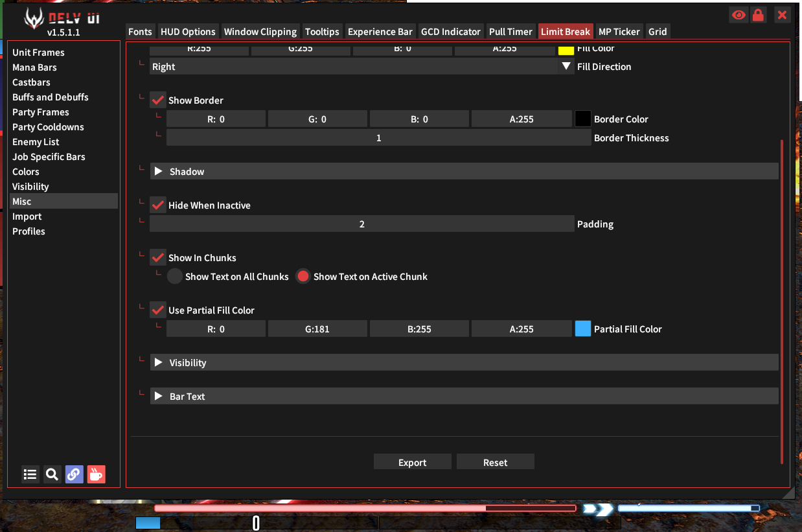Switch to the MP Ticker tab
802x532 pixels.
(619, 31)
